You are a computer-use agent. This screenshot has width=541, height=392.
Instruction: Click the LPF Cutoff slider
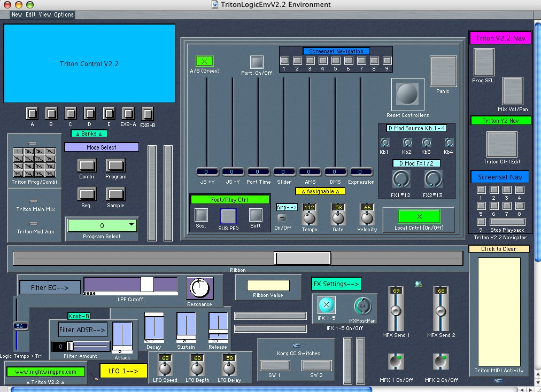[131, 285]
